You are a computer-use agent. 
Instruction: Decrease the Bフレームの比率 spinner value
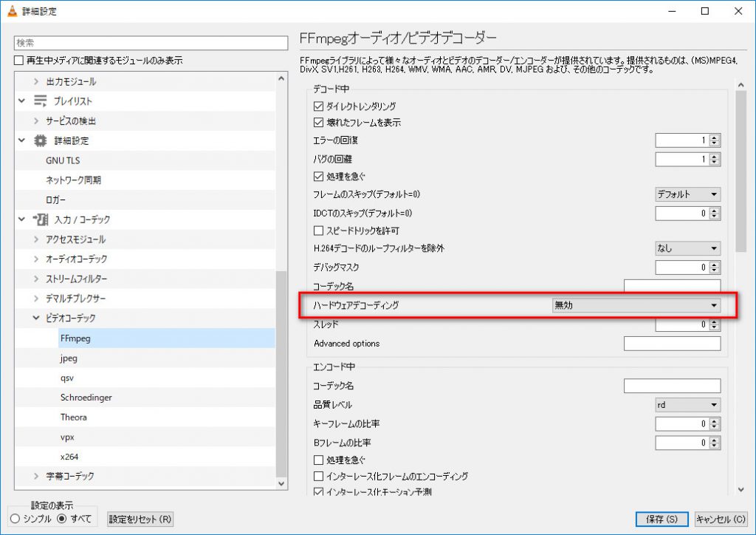tap(715, 446)
